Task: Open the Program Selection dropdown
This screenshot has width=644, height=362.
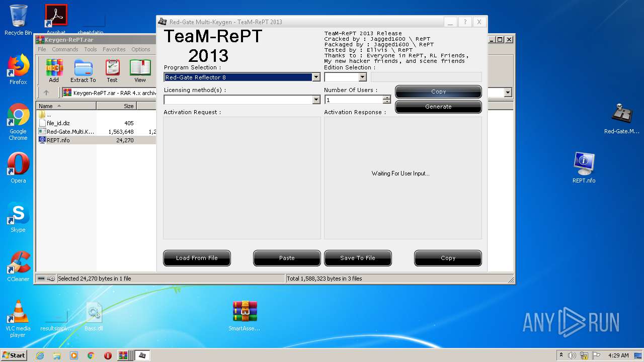Action: click(316, 77)
